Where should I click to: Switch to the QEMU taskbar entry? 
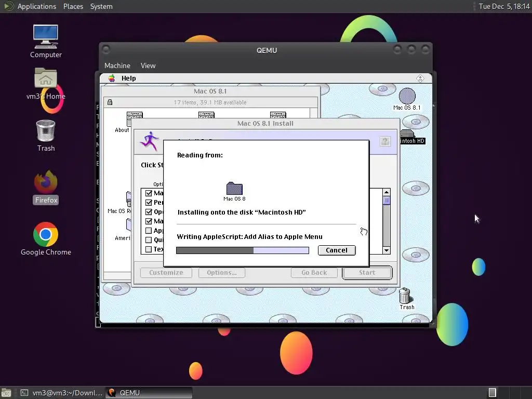[149, 393]
